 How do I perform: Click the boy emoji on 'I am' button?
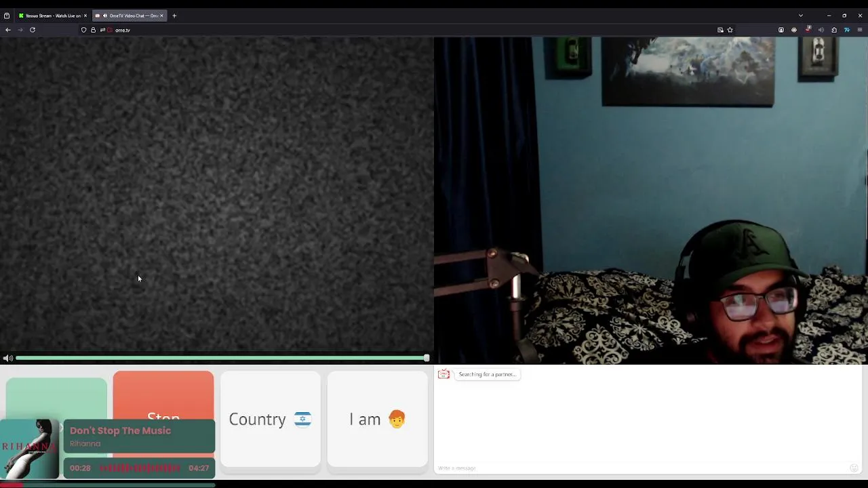click(397, 419)
